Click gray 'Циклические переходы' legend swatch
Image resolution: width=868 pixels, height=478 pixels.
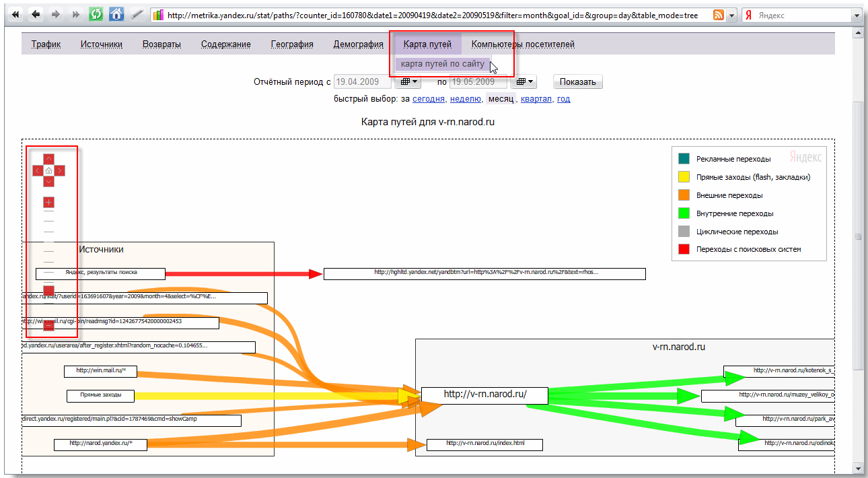click(684, 232)
